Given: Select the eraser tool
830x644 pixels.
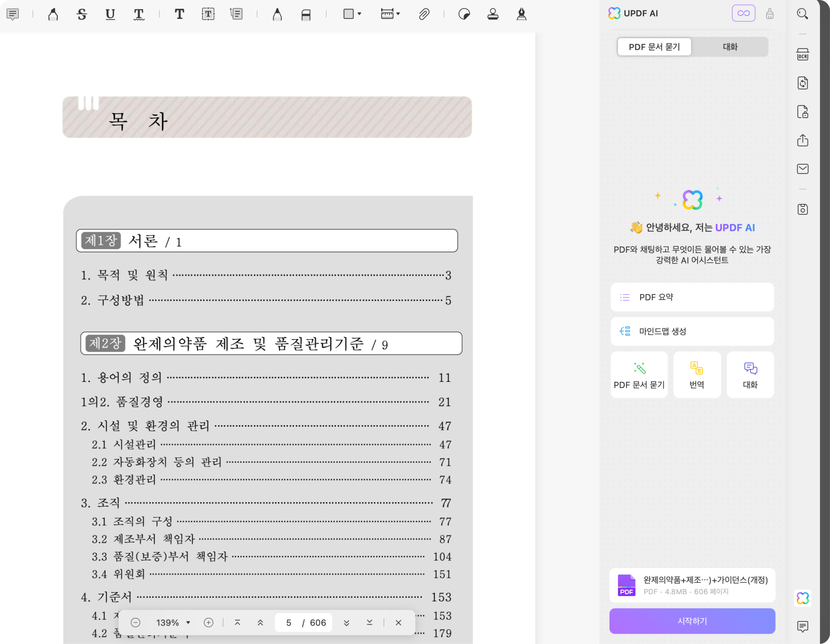Looking at the screenshot, I should coord(306,14).
